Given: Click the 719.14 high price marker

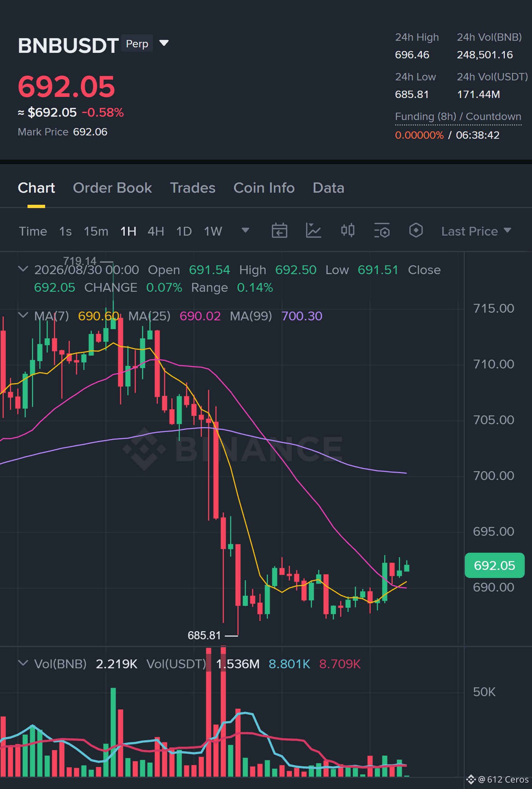Looking at the screenshot, I should [x=80, y=261].
